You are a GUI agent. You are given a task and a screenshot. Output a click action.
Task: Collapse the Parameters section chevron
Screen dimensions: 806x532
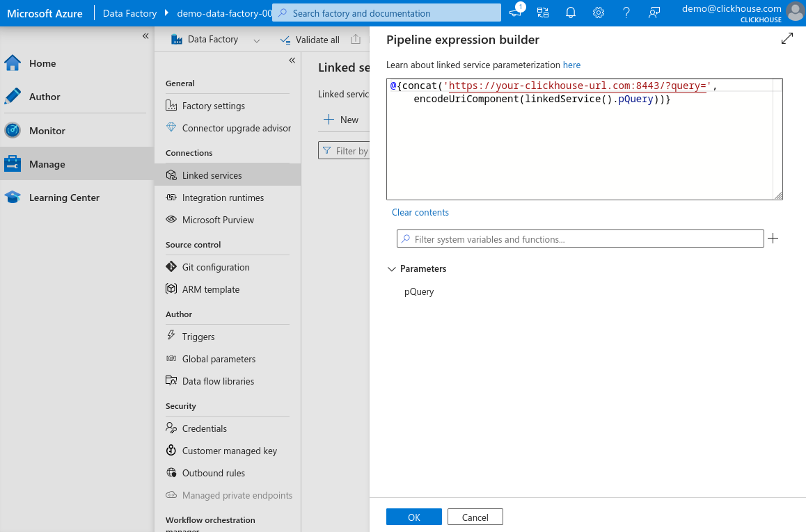point(391,269)
